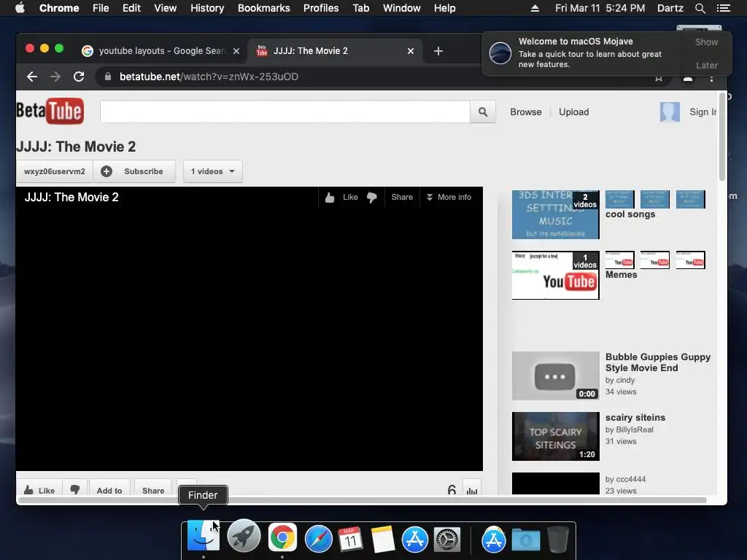
Task: Click the dislike button below the video
Action: click(75, 489)
